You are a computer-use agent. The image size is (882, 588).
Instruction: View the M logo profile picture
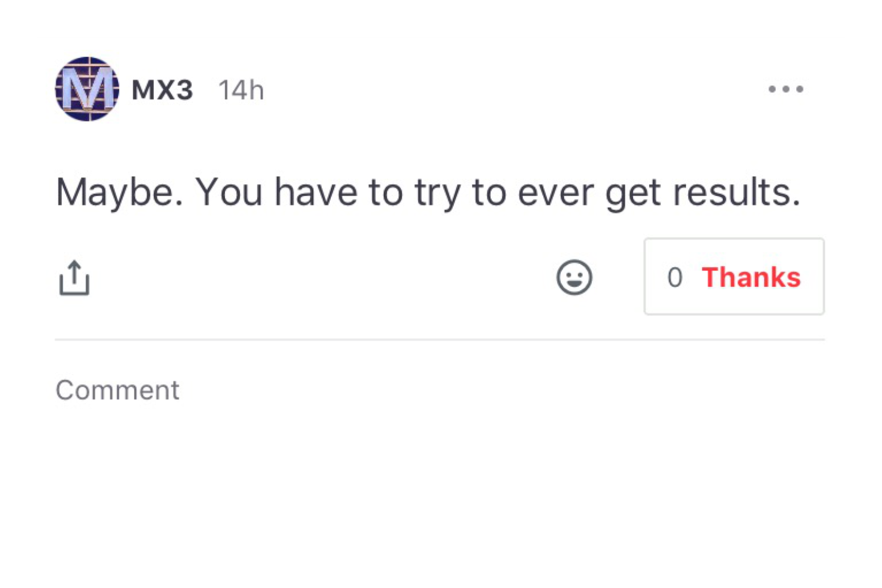[x=87, y=89]
